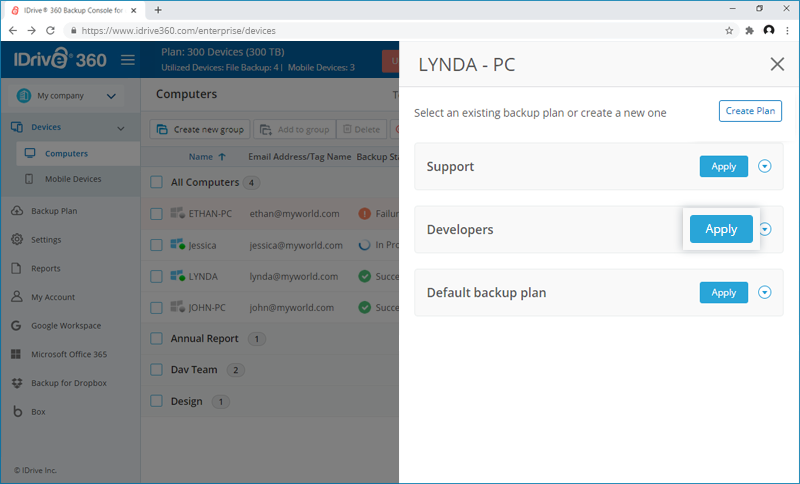Click the JOHN-PC Windows device icon
This screenshot has height=484, width=800.
(178, 307)
